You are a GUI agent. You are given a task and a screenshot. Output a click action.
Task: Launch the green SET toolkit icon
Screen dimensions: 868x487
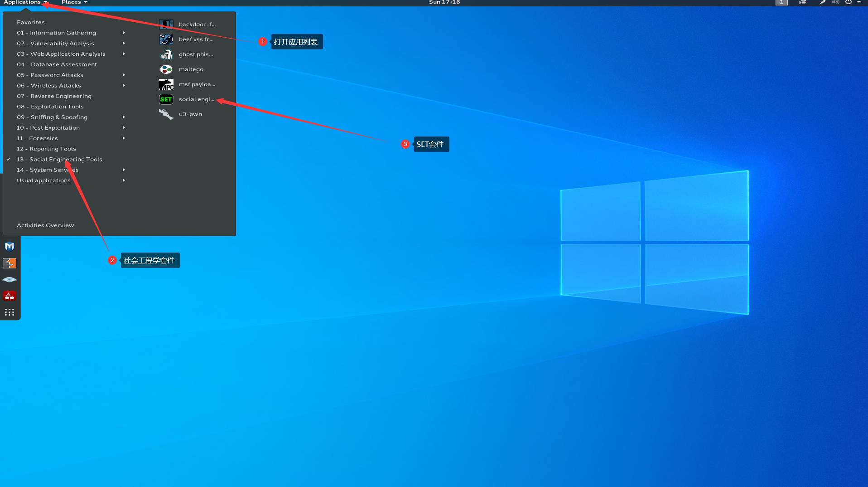click(x=166, y=99)
